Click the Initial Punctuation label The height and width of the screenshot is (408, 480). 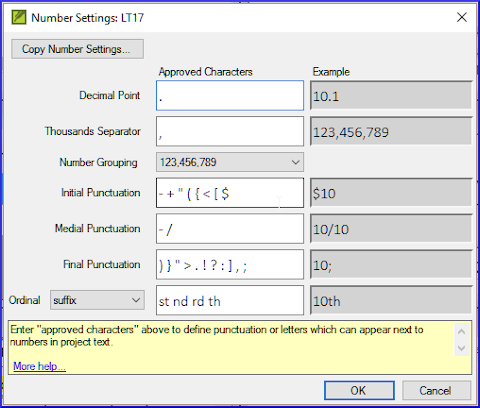[101, 193]
